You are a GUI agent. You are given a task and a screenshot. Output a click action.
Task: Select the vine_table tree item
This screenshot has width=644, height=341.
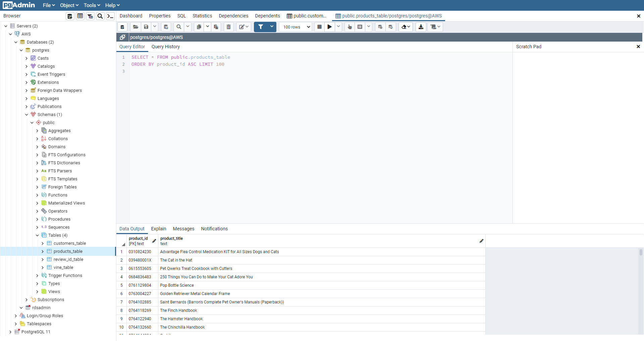pyautogui.click(x=63, y=268)
